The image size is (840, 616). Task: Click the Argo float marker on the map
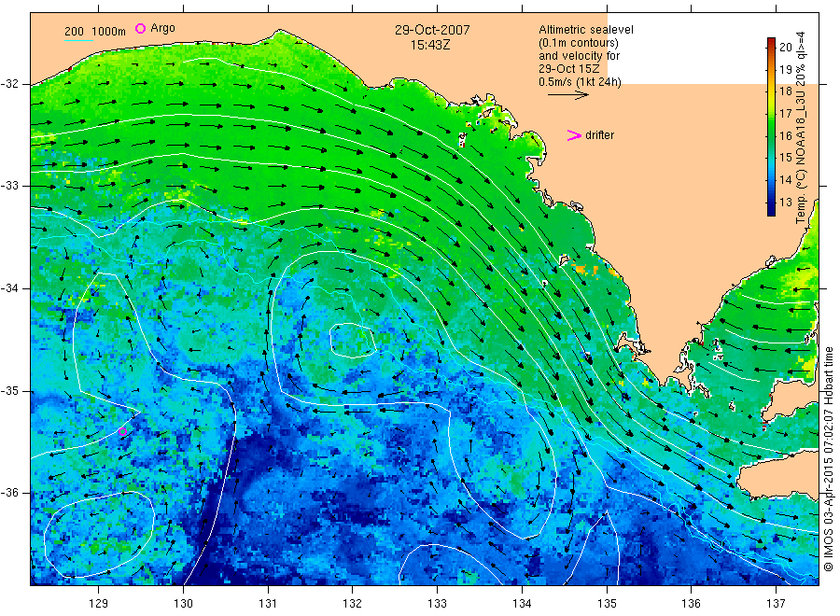122,431
